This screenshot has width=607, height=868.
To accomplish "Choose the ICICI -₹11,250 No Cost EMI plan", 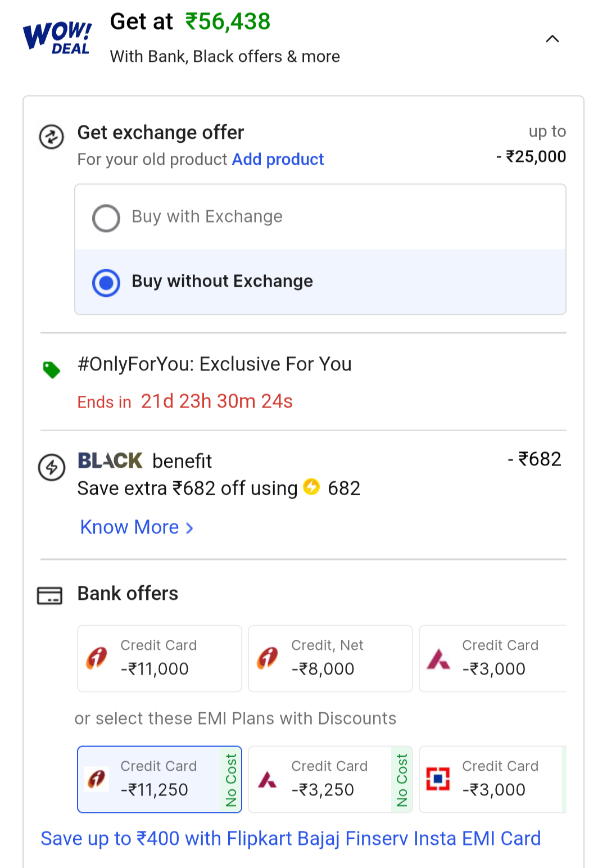I will 159,779.
